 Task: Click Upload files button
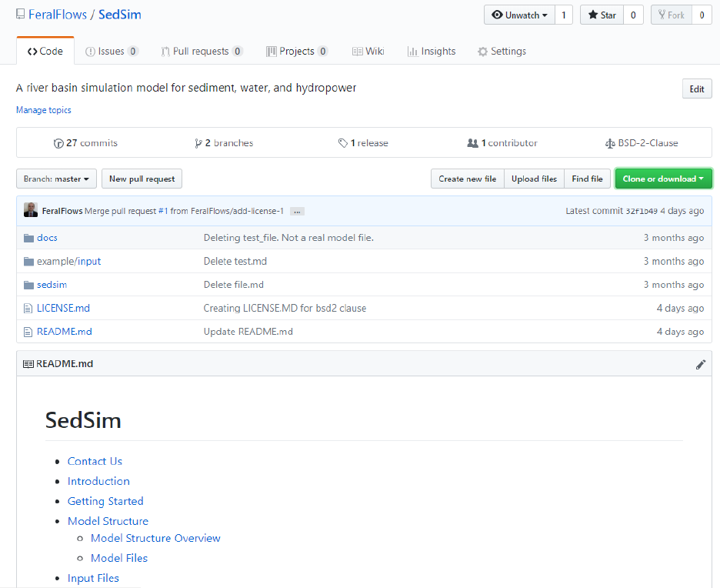click(x=534, y=179)
